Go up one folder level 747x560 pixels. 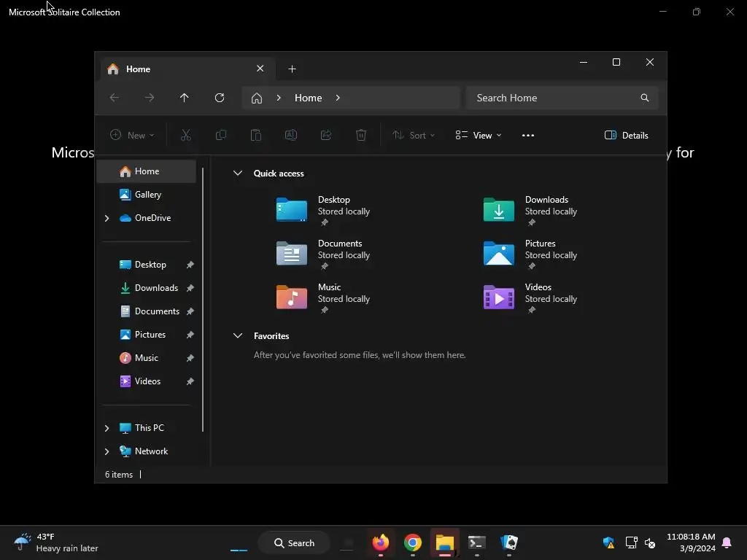pyautogui.click(x=185, y=98)
